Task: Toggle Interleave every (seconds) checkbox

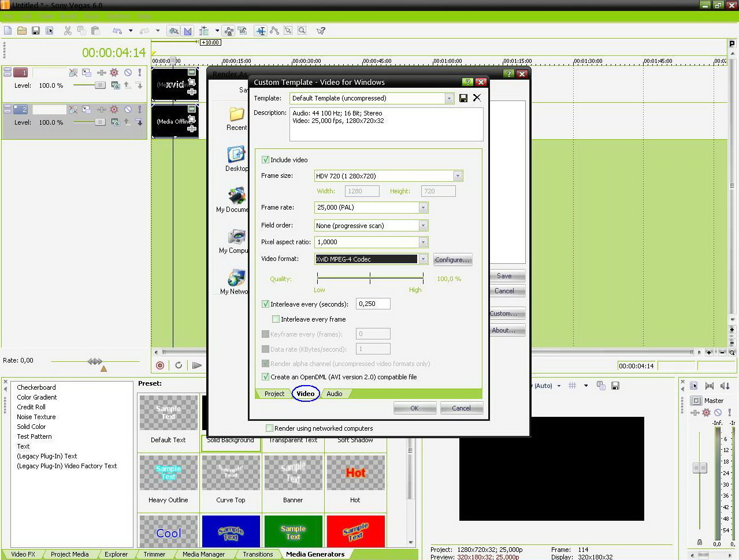Action: [x=265, y=304]
